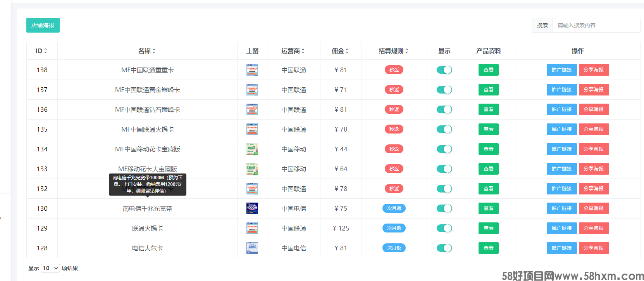
Task: Click 分享海报 for ID 132
Action: [x=594, y=189]
